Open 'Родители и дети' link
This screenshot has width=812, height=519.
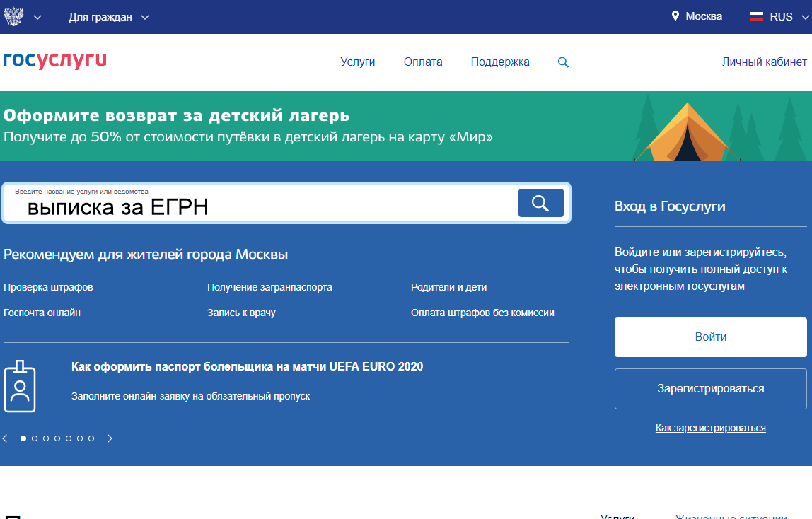[x=449, y=287]
